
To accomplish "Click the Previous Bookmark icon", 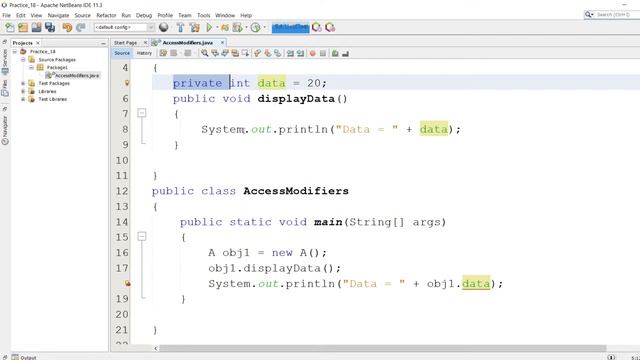I will [x=257, y=53].
